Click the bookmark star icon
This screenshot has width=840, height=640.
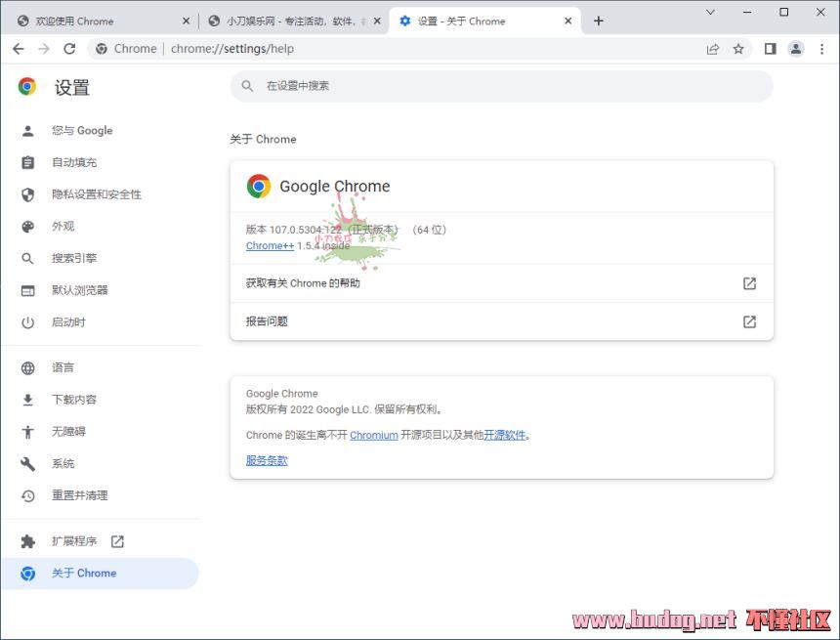[738, 49]
